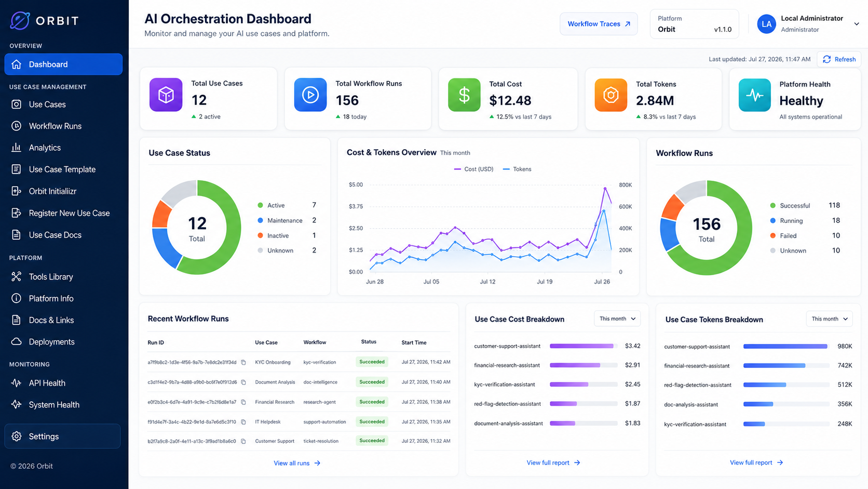Open Deployments in the sidebar
868x489 pixels.
pos(63,342)
